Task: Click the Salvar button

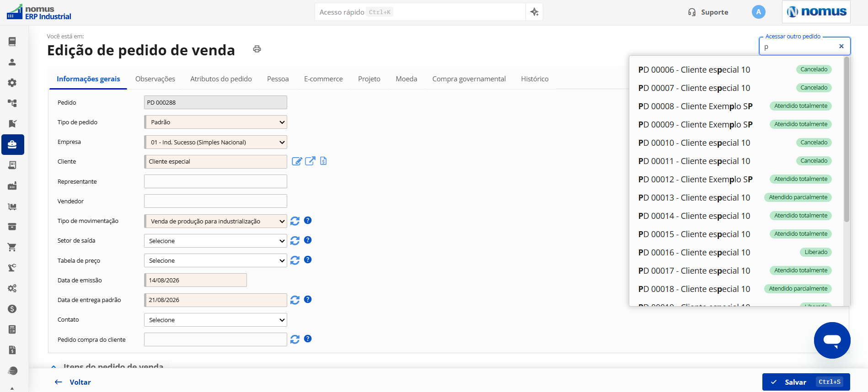Action: [x=806, y=382]
